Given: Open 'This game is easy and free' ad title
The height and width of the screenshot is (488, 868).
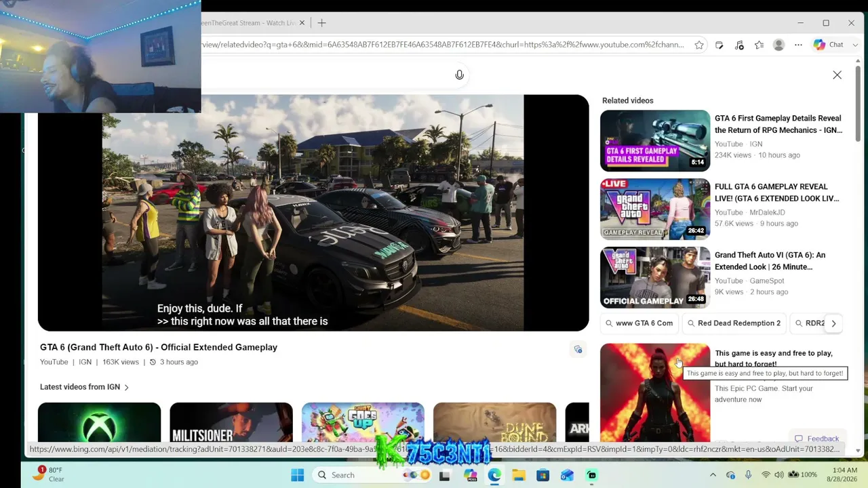Looking at the screenshot, I should coord(774,359).
